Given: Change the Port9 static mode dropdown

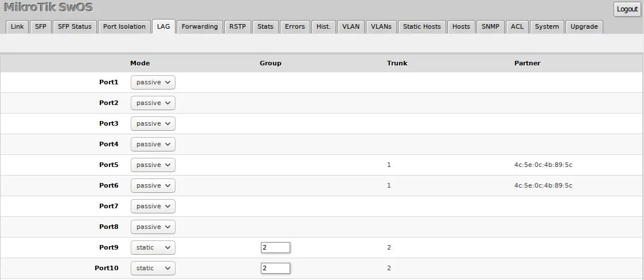Looking at the screenshot, I should pos(153,248).
